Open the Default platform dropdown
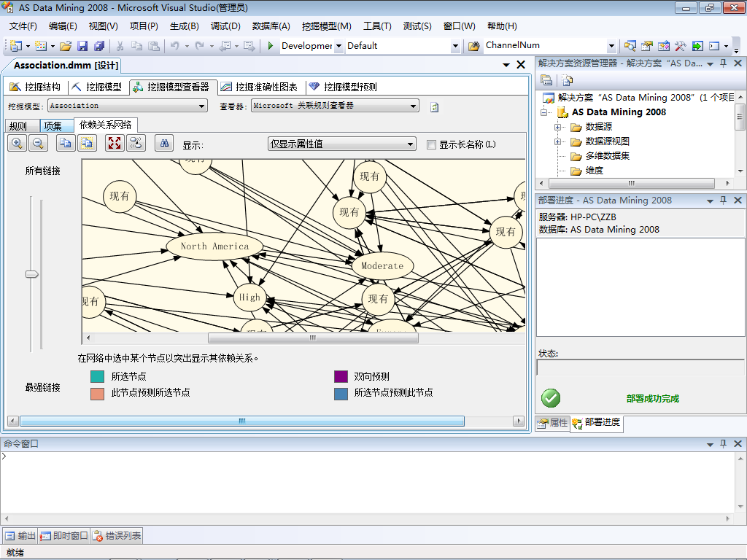The width and height of the screenshot is (747, 560). 455,46
